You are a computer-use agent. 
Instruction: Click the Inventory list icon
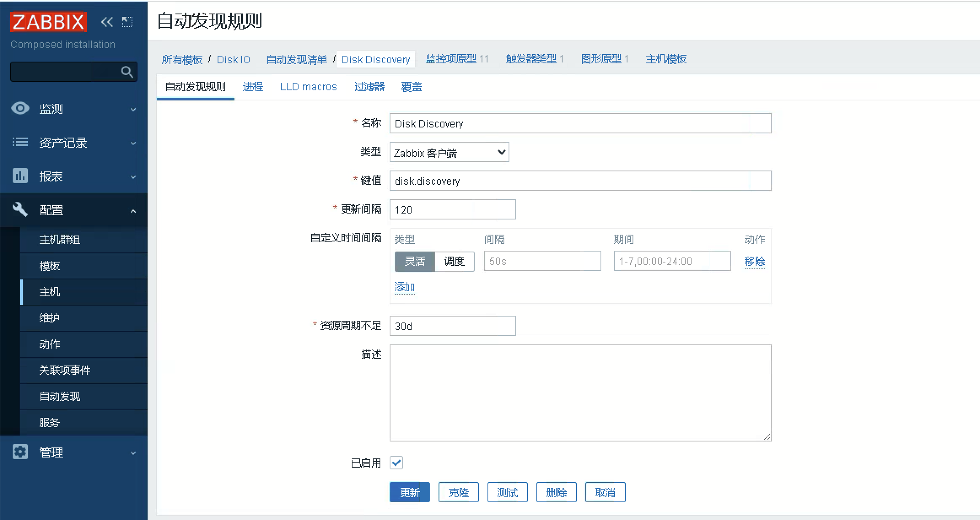(x=20, y=142)
